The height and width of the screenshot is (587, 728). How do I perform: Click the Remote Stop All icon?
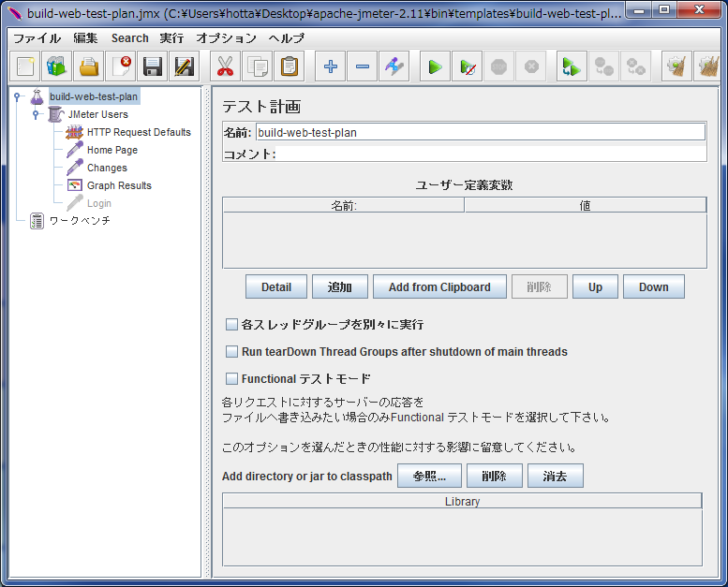pyautogui.click(x=603, y=66)
